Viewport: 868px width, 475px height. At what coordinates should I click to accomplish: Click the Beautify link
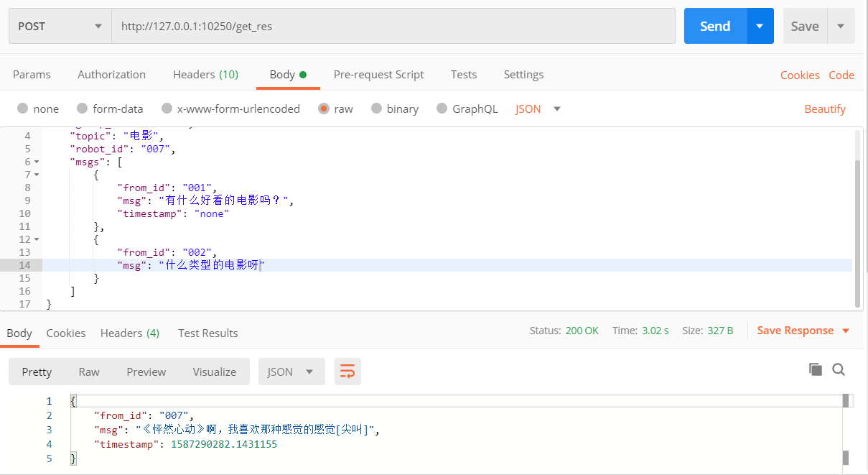(825, 109)
